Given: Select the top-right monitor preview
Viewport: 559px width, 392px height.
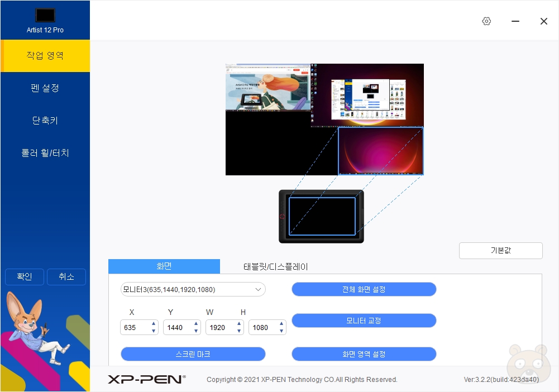Looking at the screenshot, I should 367,95.
